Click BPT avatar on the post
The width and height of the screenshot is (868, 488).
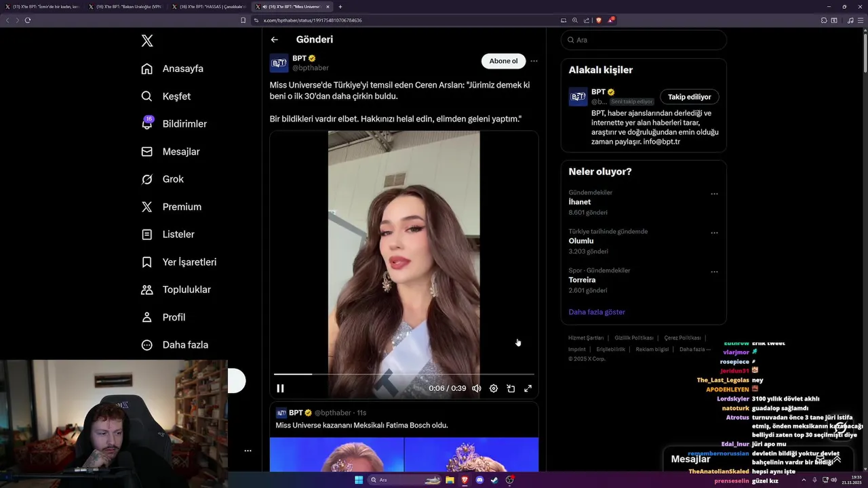tap(279, 63)
